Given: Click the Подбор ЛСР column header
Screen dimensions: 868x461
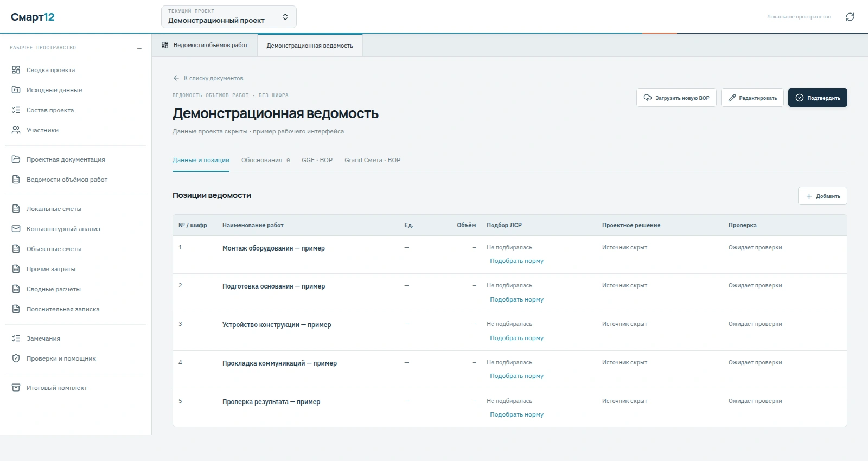Looking at the screenshot, I should pos(504,226).
